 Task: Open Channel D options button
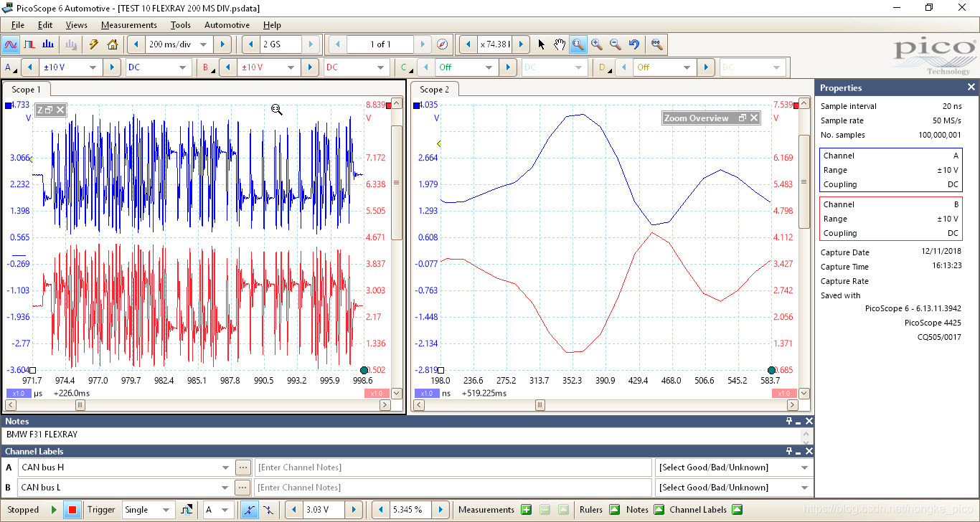point(605,67)
